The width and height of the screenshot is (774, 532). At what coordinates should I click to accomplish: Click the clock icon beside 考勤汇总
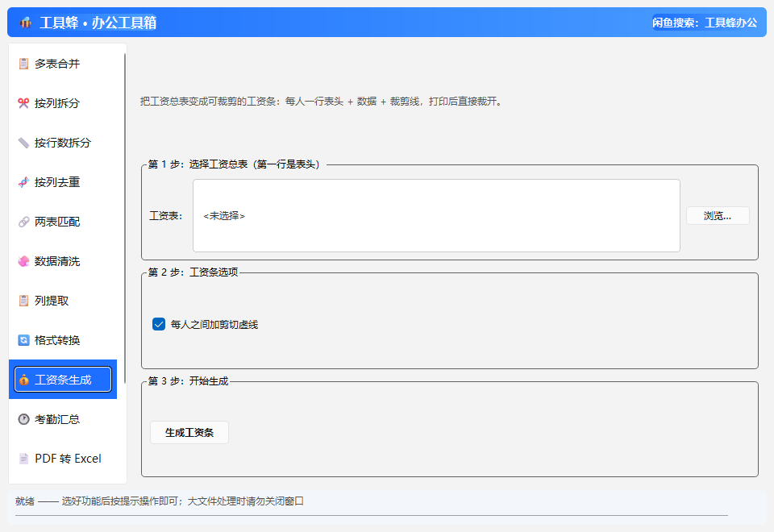coord(23,419)
